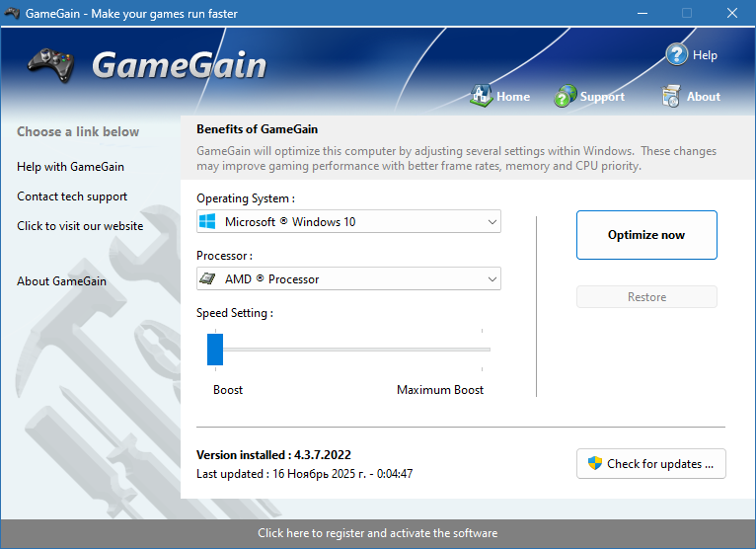Click the Speed Setting label

pyautogui.click(x=235, y=313)
